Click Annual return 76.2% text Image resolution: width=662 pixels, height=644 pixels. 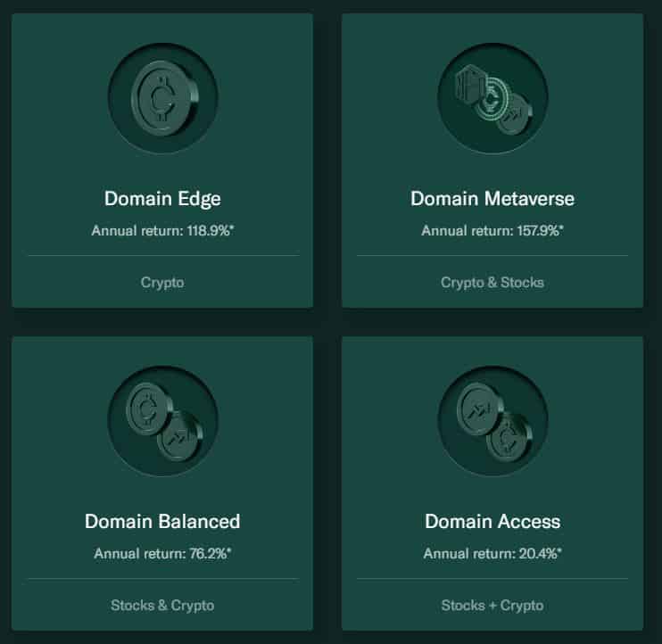point(162,553)
